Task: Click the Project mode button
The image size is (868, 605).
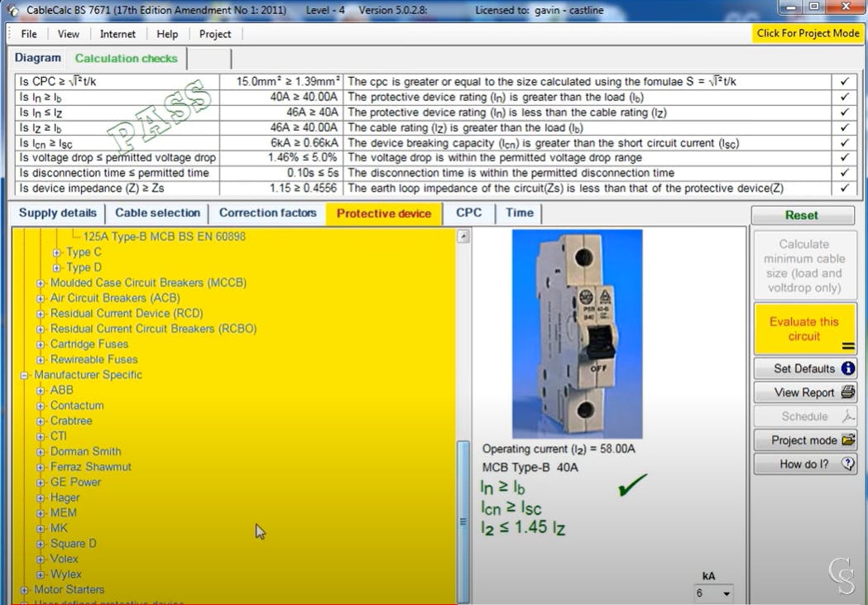Action: pyautogui.click(x=805, y=440)
